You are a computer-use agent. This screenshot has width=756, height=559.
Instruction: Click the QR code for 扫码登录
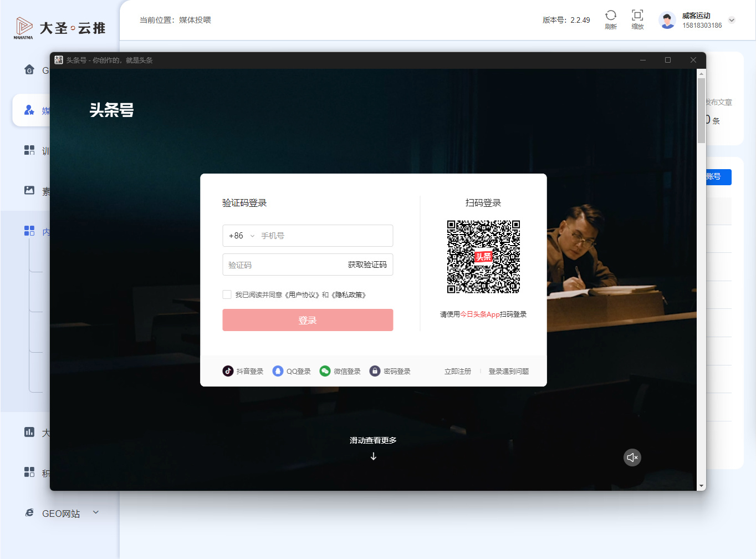point(483,257)
